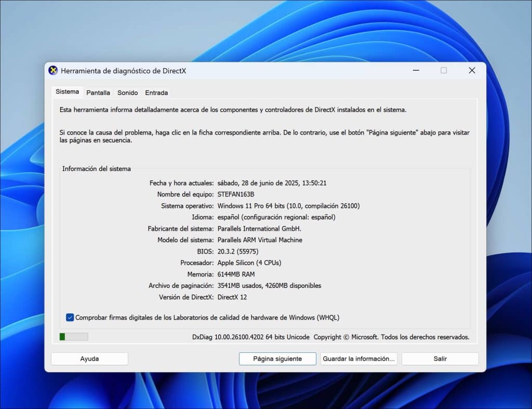This screenshot has height=409, width=532.
Task: Open the Sonido tab
Action: 128,93
